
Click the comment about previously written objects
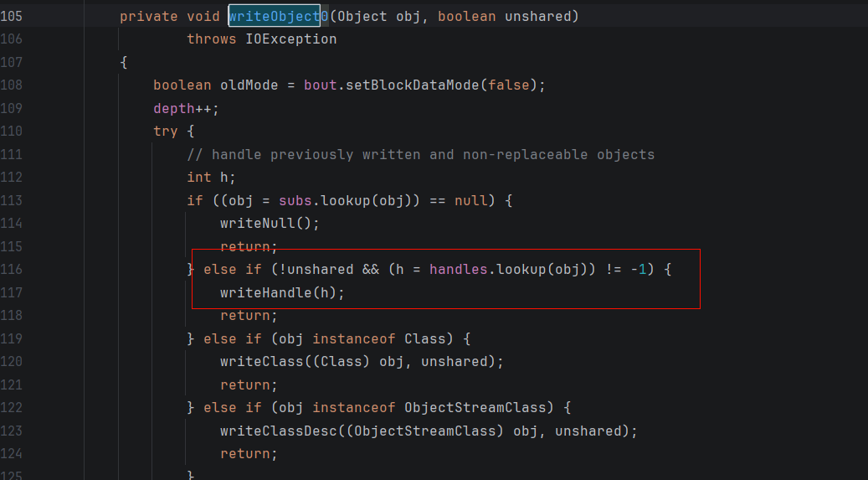click(420, 155)
